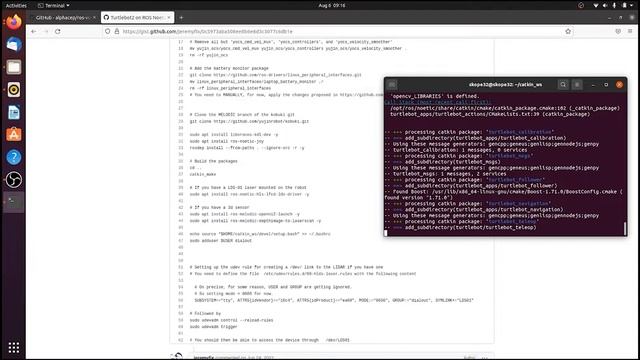Launch Thunderbird mail from the dock
The width and height of the screenshot is (640, 360).
[13, 44]
